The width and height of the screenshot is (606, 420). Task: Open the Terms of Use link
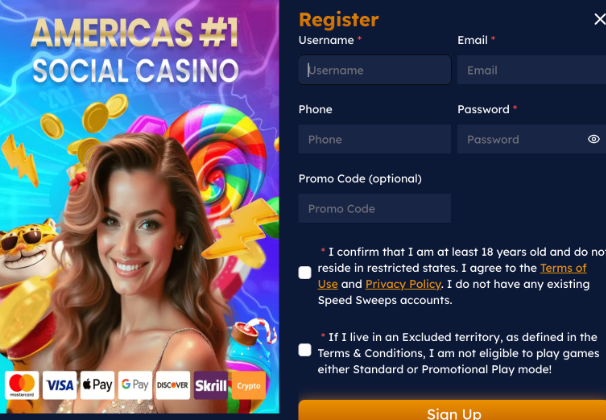tap(452, 276)
